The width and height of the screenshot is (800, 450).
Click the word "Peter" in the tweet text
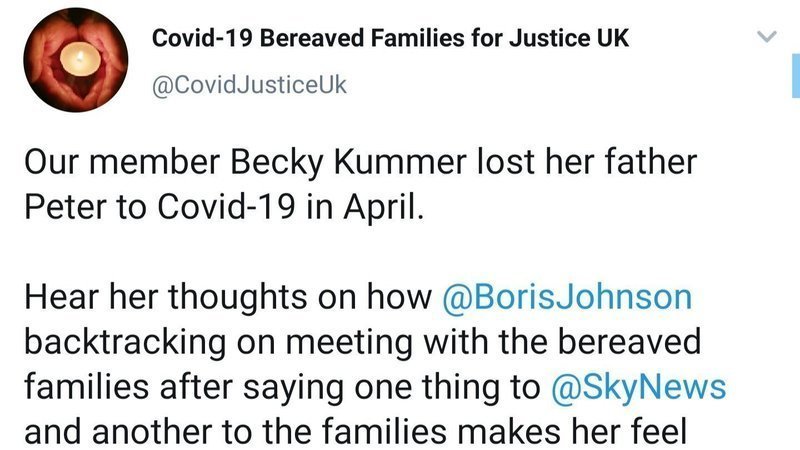point(60,208)
